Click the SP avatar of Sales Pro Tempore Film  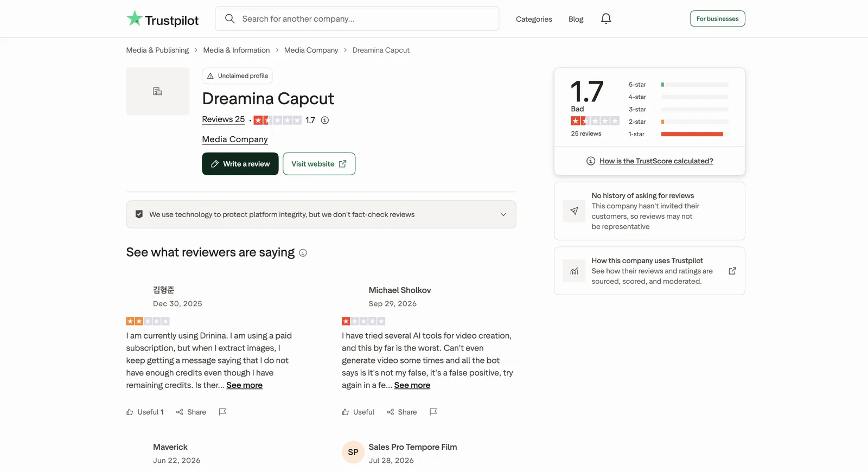click(353, 452)
